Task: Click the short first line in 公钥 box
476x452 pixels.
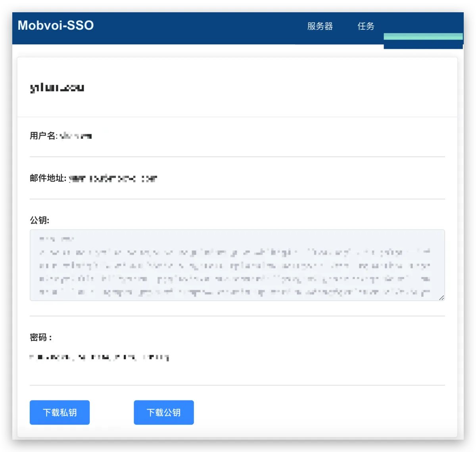Action: 57,239
